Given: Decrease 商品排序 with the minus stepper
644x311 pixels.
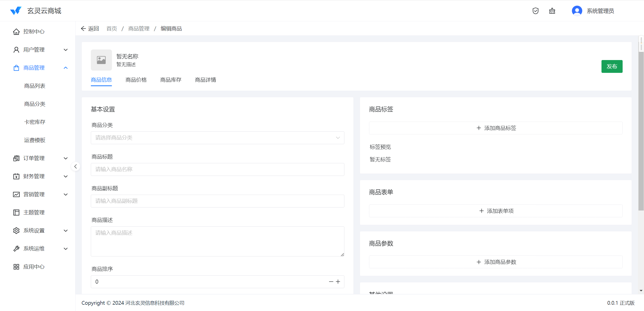Looking at the screenshot, I should pyautogui.click(x=331, y=282).
